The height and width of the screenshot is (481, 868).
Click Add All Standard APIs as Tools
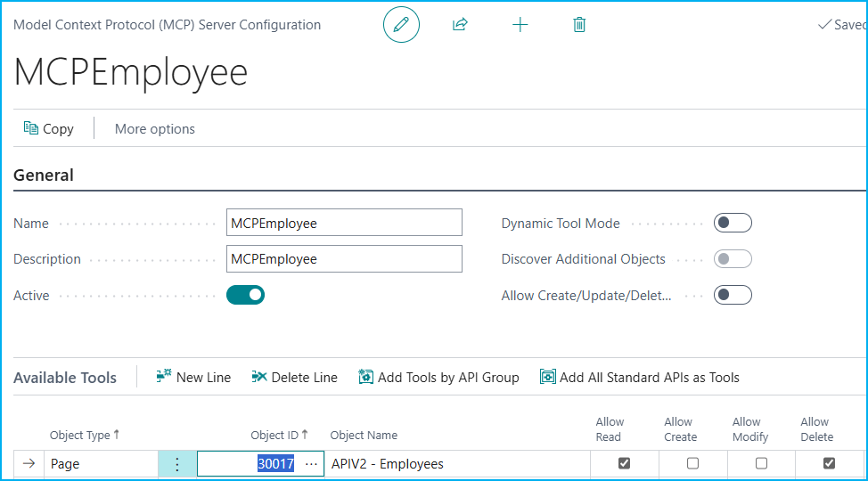(x=640, y=378)
